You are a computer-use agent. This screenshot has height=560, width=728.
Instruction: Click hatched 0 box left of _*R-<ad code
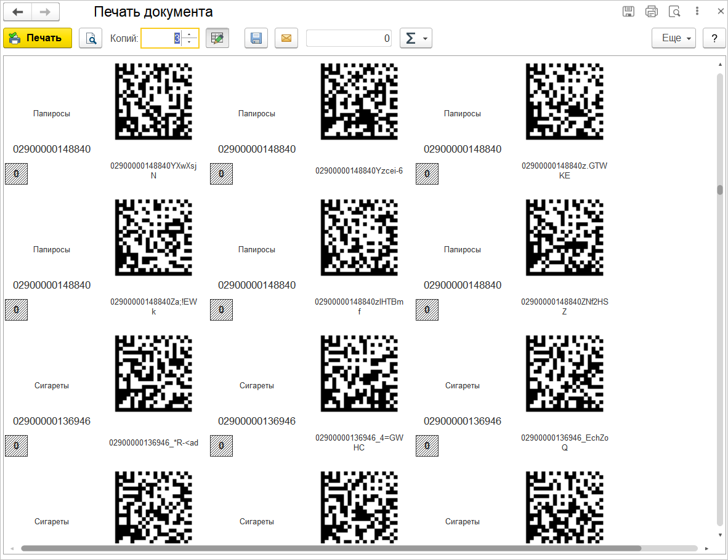pyautogui.click(x=16, y=446)
